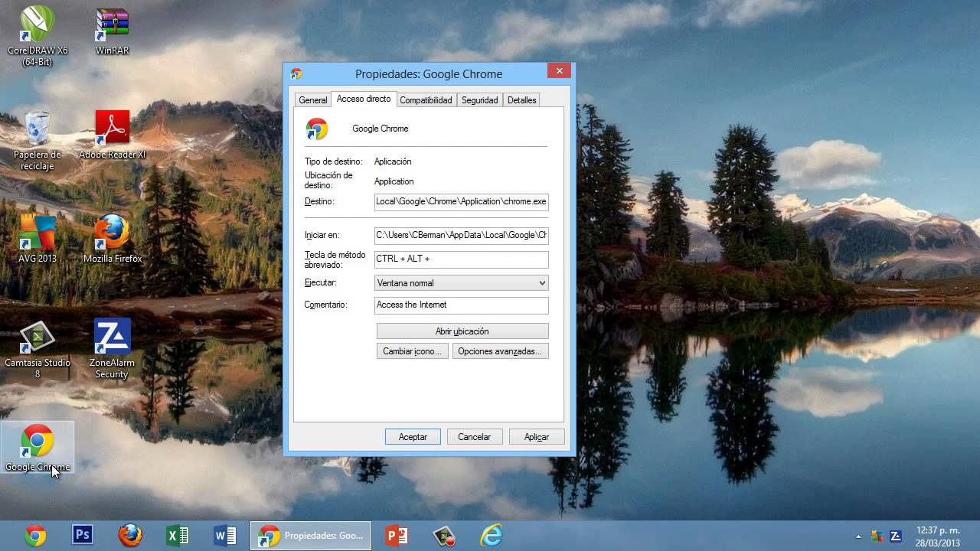Viewport: 980px width, 551px height.
Task: Select Acceso directo tab
Action: click(364, 99)
